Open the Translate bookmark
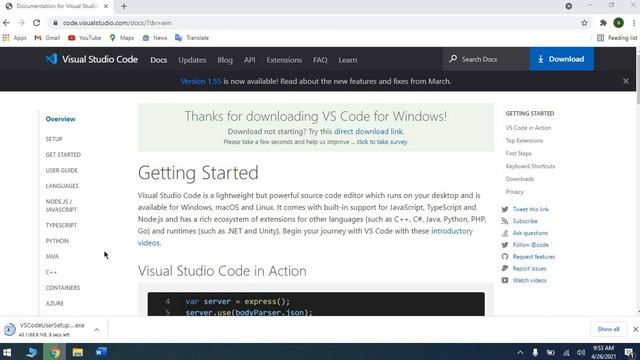 coord(192,38)
